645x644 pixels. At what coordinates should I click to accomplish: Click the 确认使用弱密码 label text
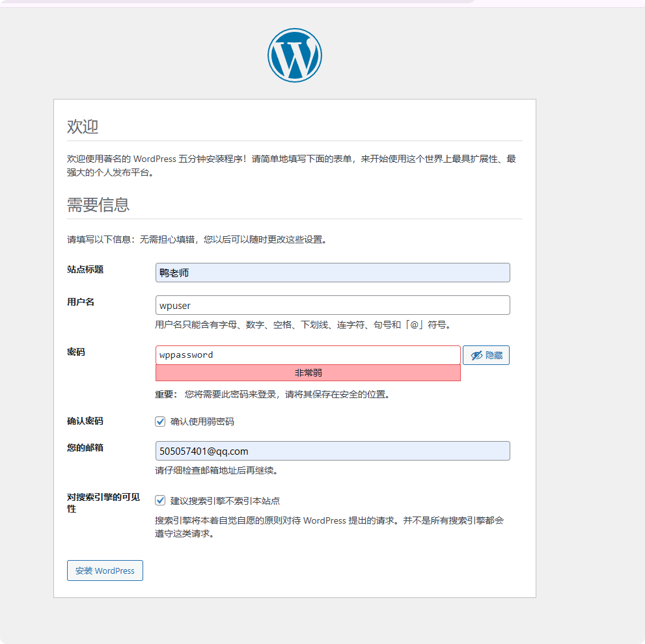[202, 422]
